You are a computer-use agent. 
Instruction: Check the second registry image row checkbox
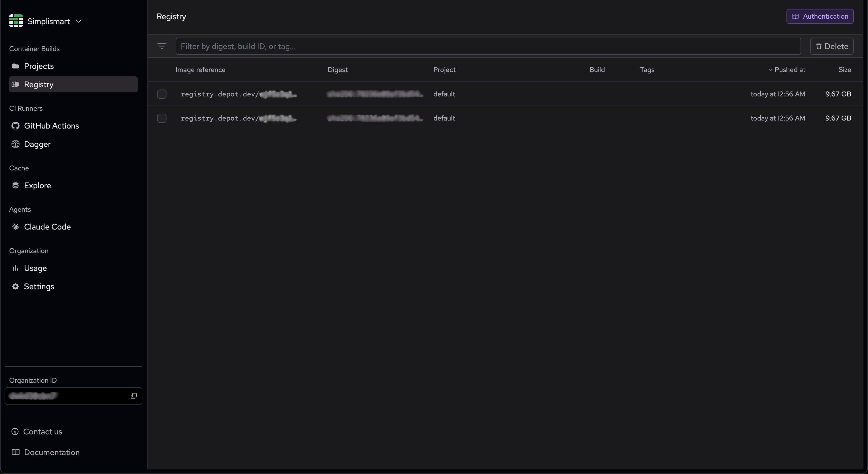click(162, 118)
